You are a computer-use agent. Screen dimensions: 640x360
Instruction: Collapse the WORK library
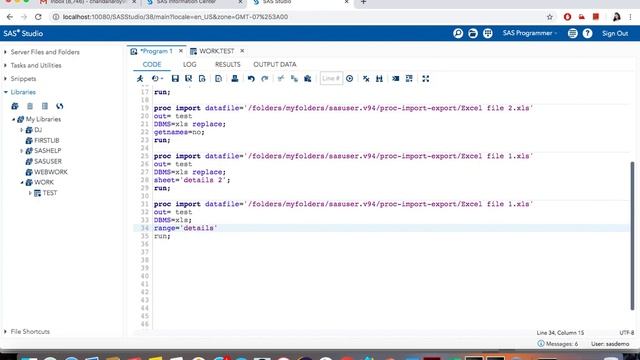pyautogui.click(x=22, y=182)
